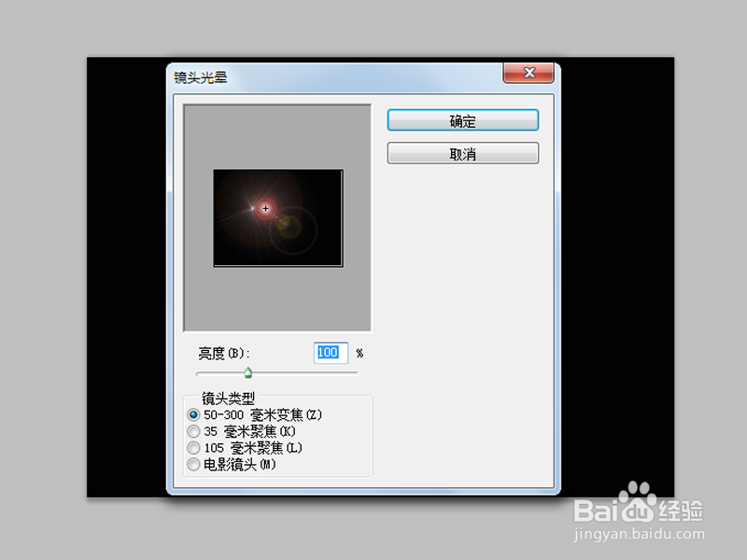This screenshot has width=747, height=560.
Task: Click the flare center crosshair in preview
Action: [265, 208]
